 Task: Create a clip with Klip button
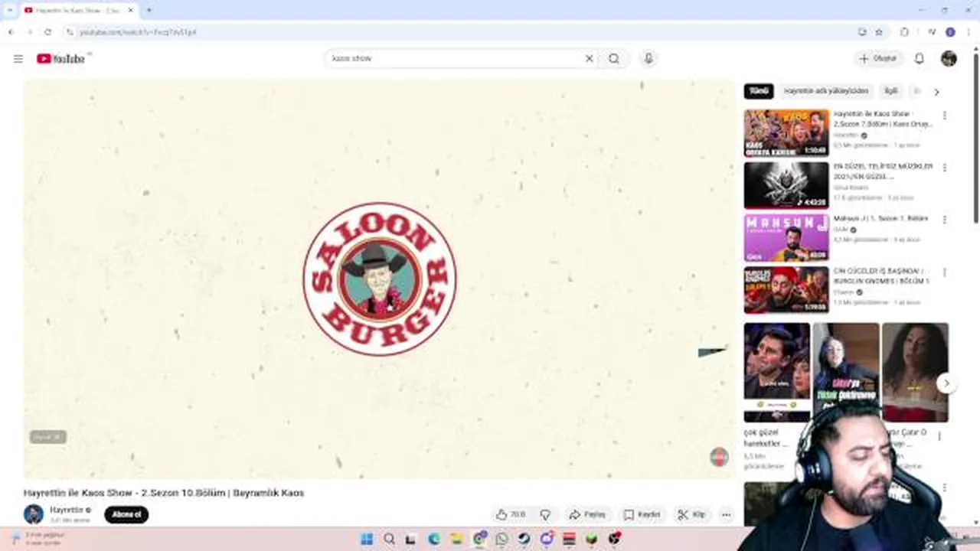click(691, 515)
